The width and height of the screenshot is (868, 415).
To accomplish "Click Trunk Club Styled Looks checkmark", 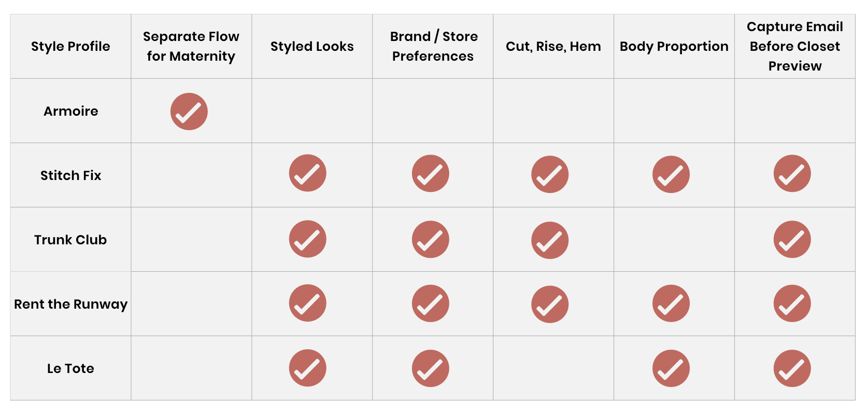I will tap(308, 239).
